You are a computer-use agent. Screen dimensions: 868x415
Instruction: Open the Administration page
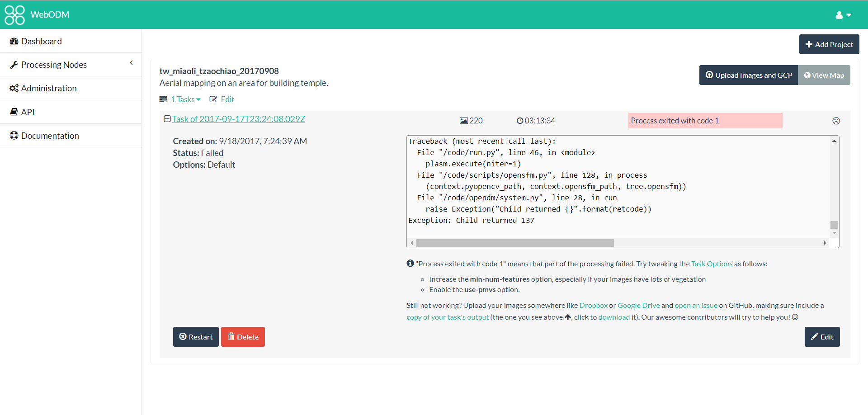pos(49,88)
